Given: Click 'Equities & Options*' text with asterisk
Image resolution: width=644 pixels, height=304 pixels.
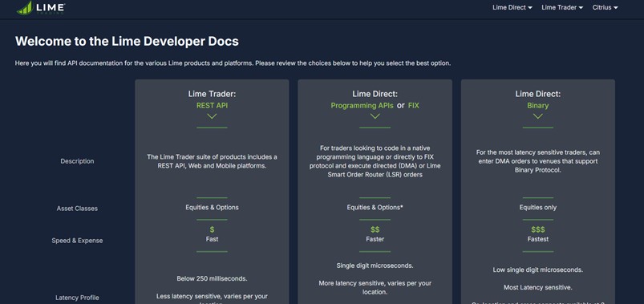Looking at the screenshot, I should coord(375,208).
